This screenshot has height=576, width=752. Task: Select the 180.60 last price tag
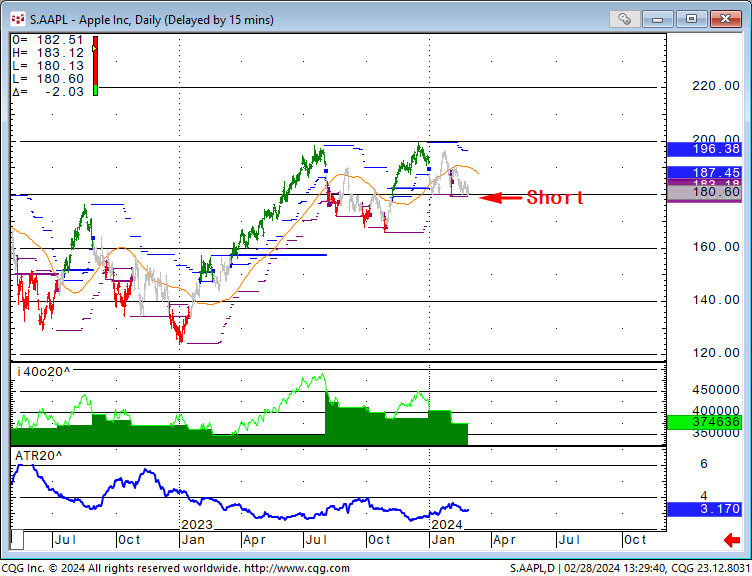click(704, 192)
